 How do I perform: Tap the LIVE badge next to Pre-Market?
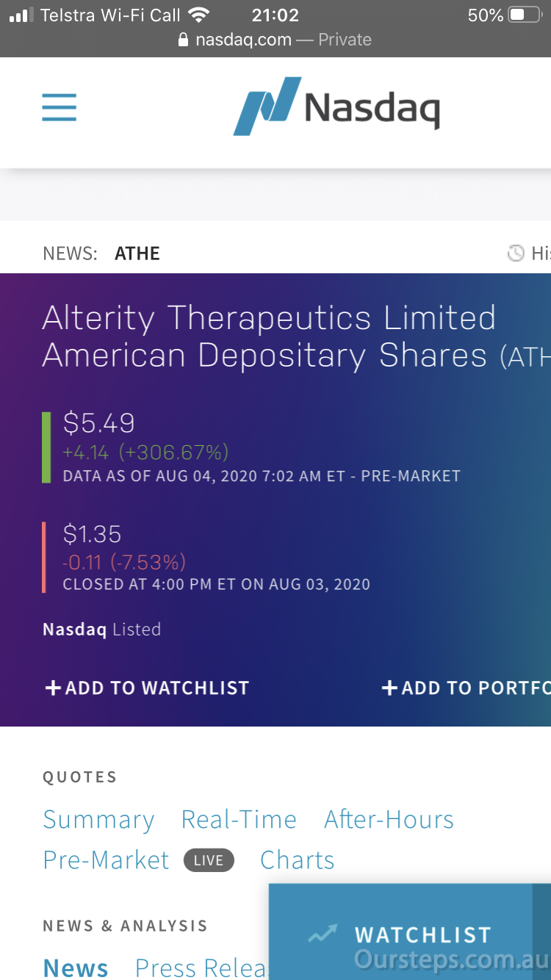pyautogui.click(x=209, y=860)
